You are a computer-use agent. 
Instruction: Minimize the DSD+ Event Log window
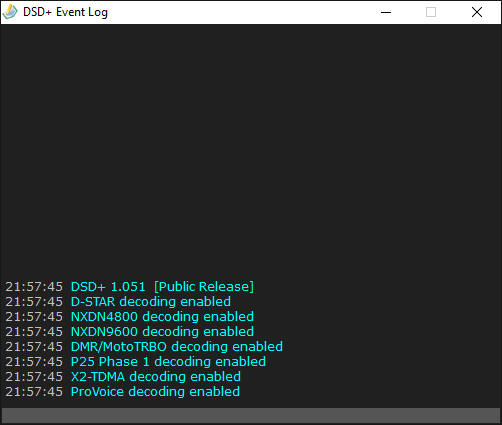[386, 12]
